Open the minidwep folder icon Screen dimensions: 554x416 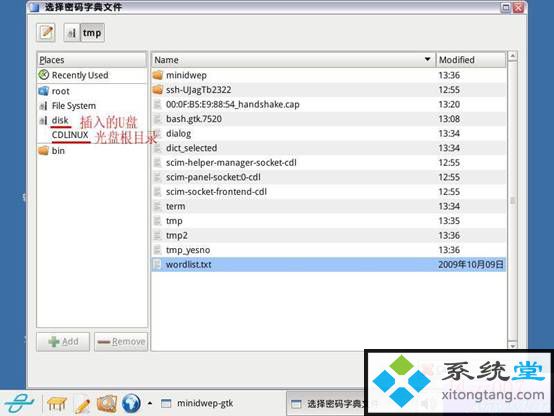pos(158,75)
